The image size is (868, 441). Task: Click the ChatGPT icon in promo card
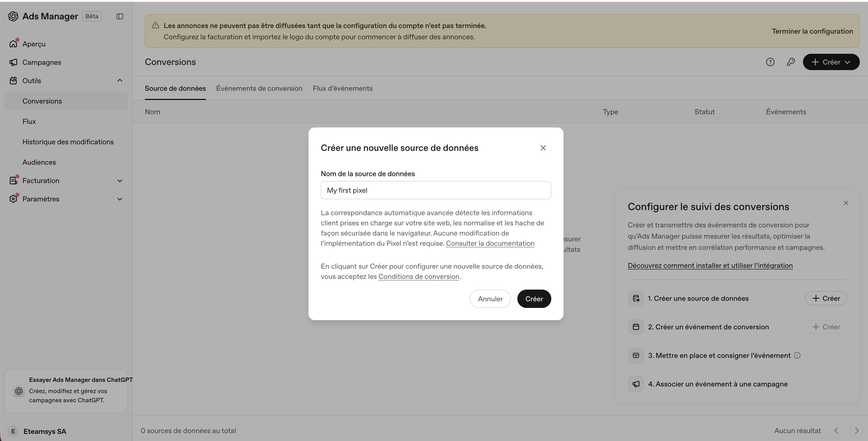[x=19, y=391]
